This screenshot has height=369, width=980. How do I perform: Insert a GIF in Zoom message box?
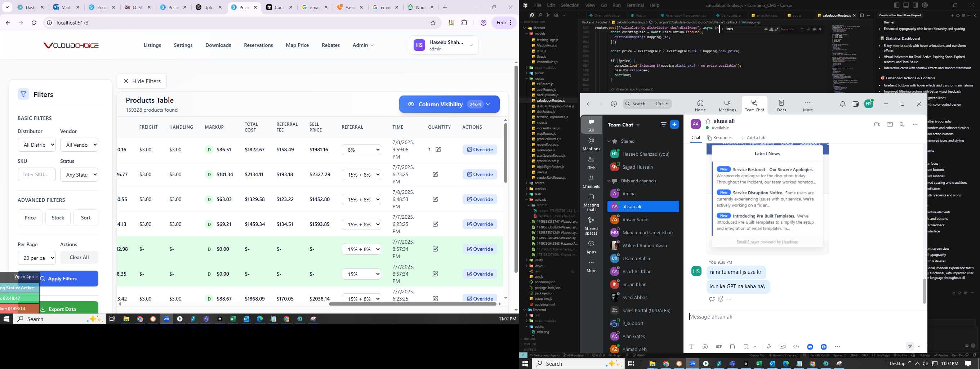pos(719,347)
